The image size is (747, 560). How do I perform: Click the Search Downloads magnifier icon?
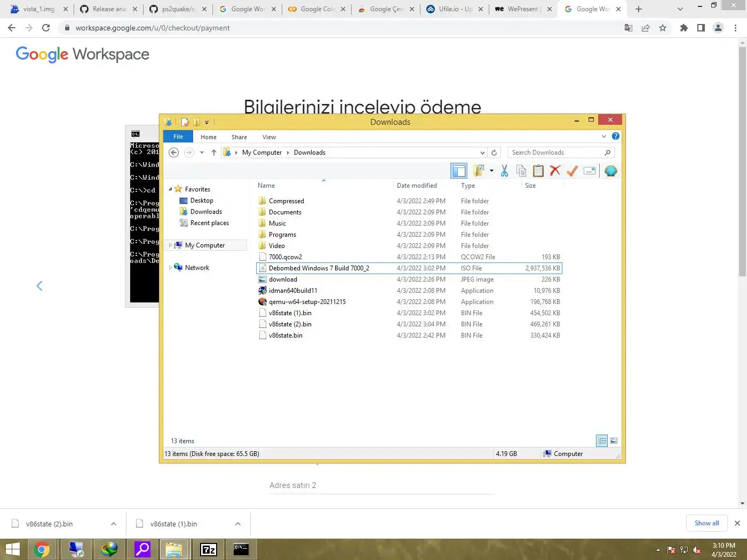[607, 153]
